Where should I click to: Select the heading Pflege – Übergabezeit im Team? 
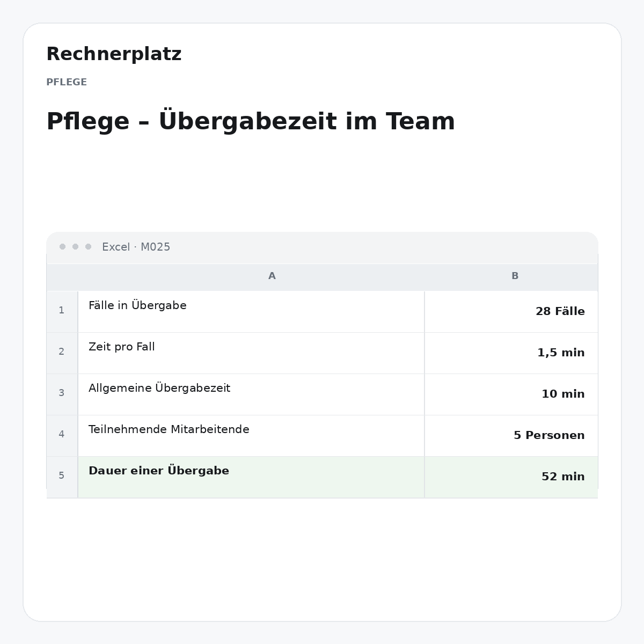(251, 121)
